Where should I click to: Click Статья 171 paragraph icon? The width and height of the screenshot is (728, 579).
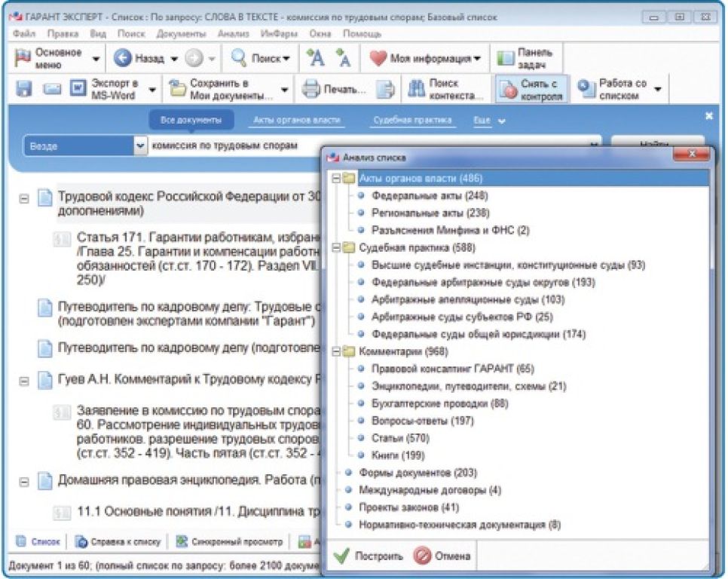click(62, 239)
